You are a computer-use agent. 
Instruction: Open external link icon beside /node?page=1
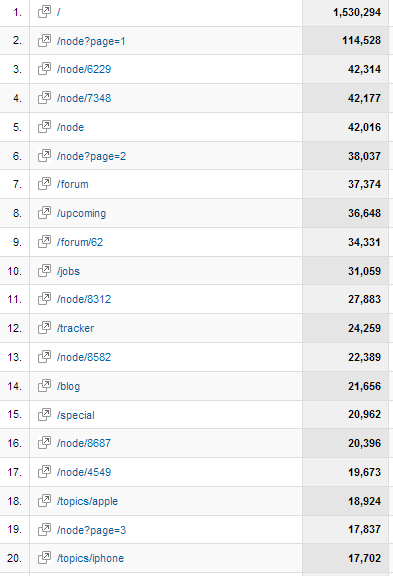[x=44, y=40]
